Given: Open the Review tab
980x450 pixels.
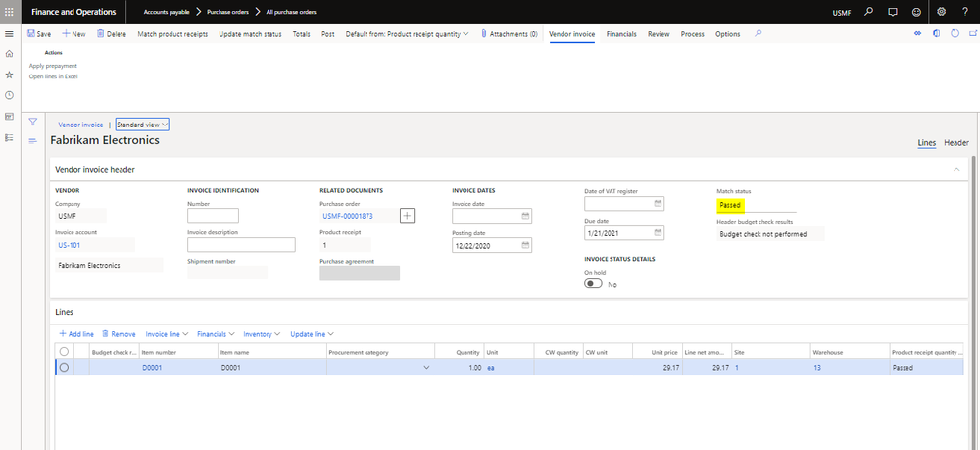Looking at the screenshot, I should pos(659,34).
